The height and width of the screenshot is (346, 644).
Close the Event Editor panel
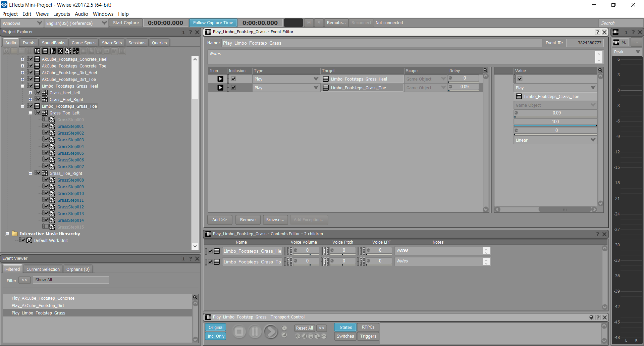[x=604, y=32]
